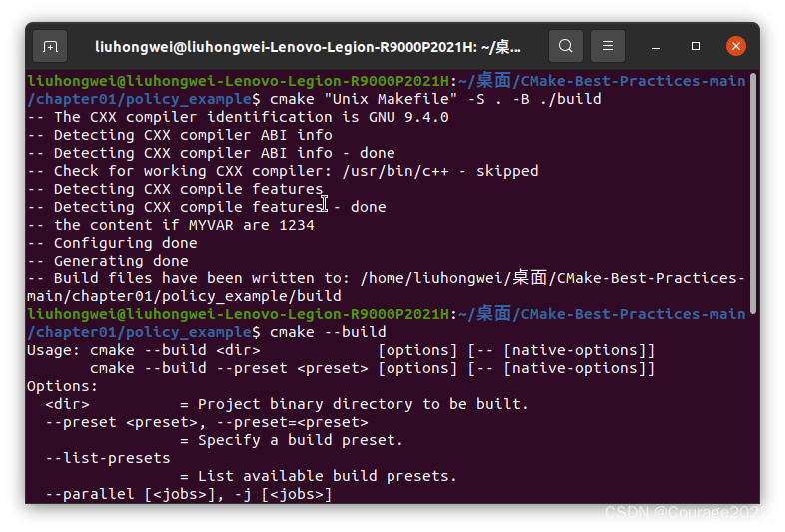Click 'Check for working CXX compiler' line

(283, 171)
